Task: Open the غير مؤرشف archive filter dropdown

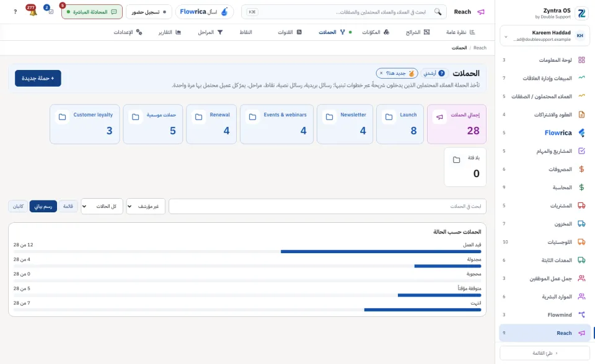Action: point(146,206)
